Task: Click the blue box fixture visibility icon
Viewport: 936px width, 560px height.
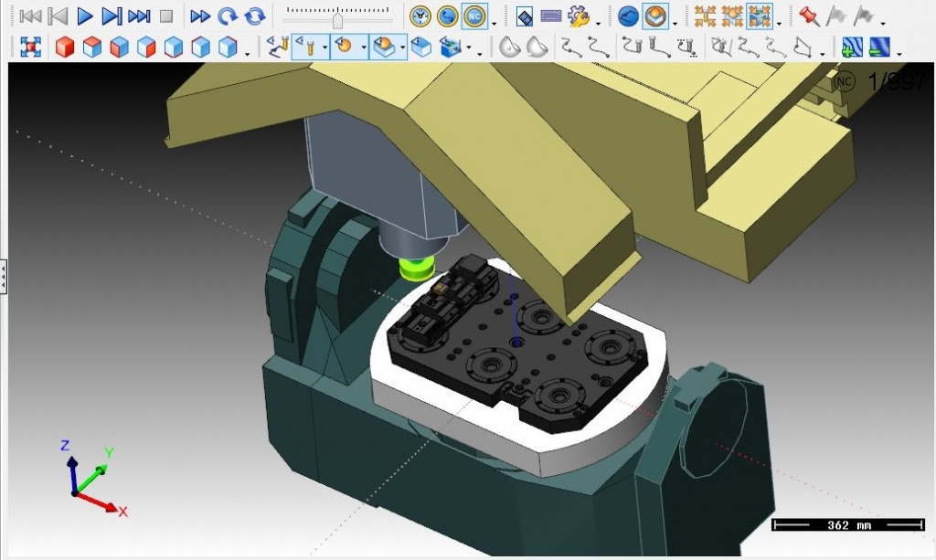Action: [x=421, y=48]
